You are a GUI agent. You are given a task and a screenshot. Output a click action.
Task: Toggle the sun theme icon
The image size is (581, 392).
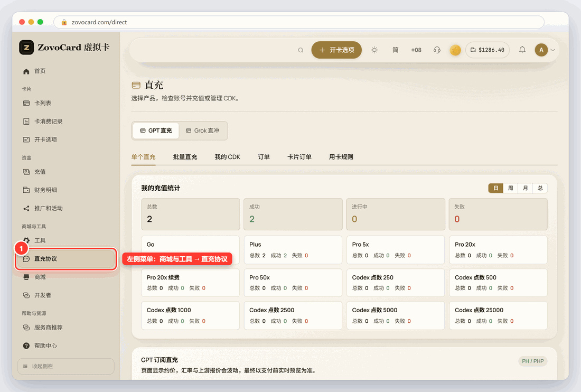(x=374, y=50)
